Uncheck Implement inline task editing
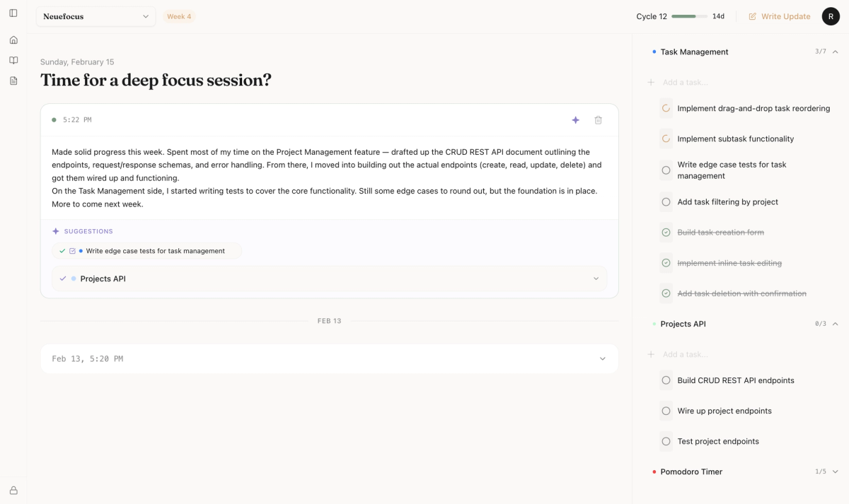 coord(666,263)
